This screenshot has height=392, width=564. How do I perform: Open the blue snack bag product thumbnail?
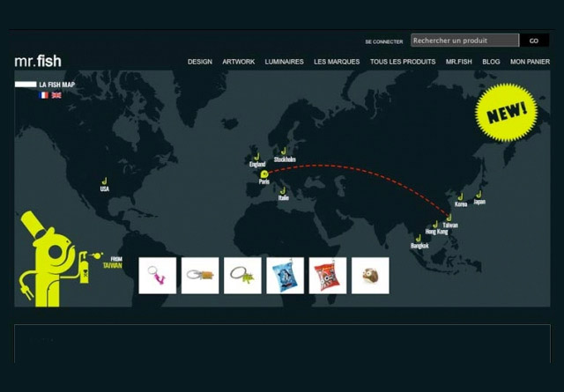click(285, 276)
